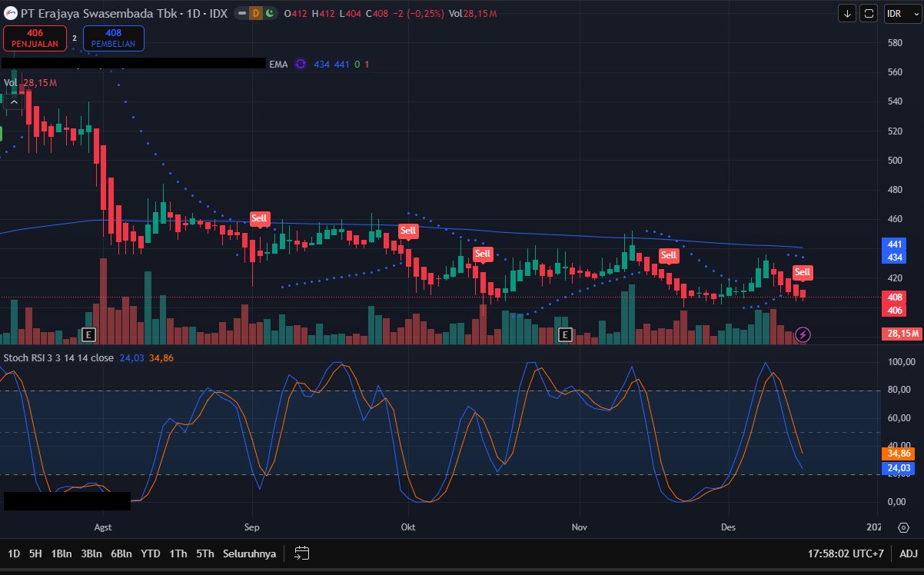Click the crescent moon session indicator
The width and height of the screenshot is (924, 575).
coord(269,14)
